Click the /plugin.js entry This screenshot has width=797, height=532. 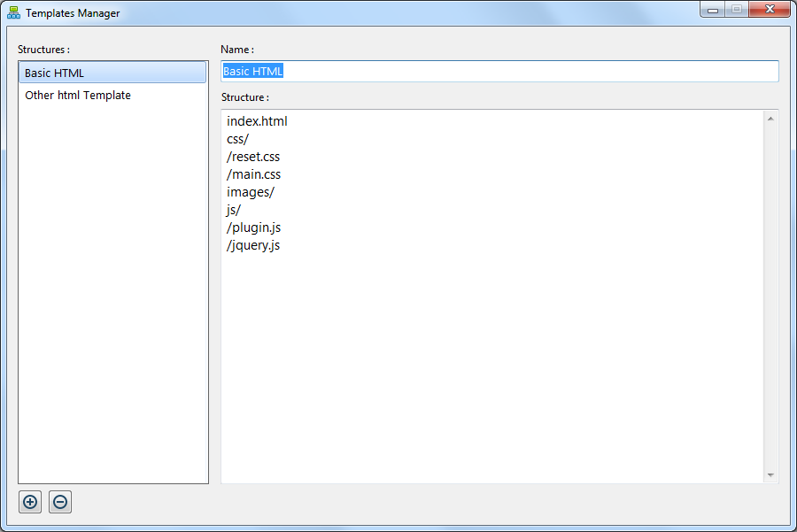[x=254, y=227]
